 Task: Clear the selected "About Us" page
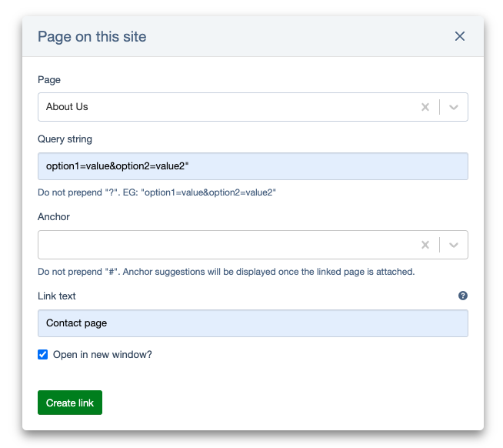425,107
